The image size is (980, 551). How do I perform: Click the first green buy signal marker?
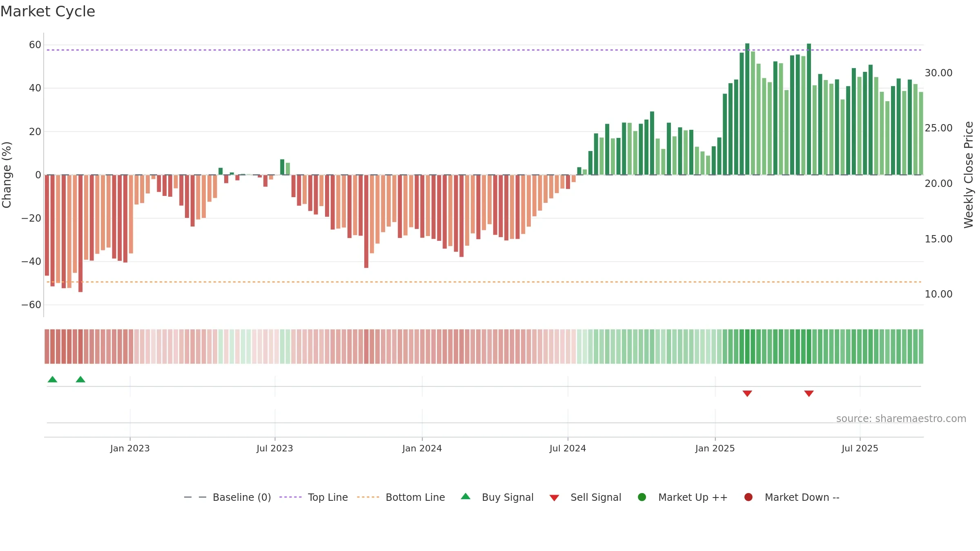[52, 379]
